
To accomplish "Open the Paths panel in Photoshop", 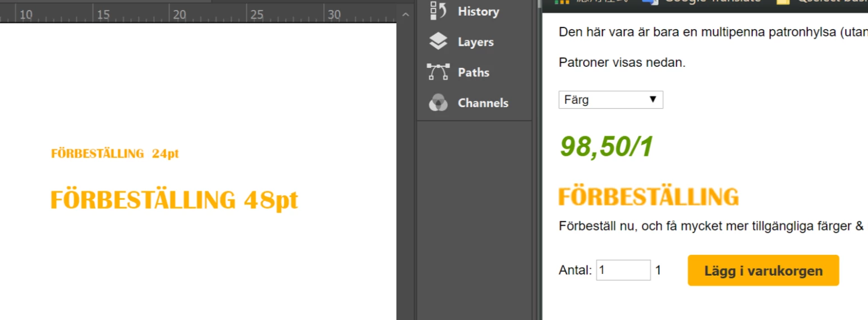I will pos(459,72).
